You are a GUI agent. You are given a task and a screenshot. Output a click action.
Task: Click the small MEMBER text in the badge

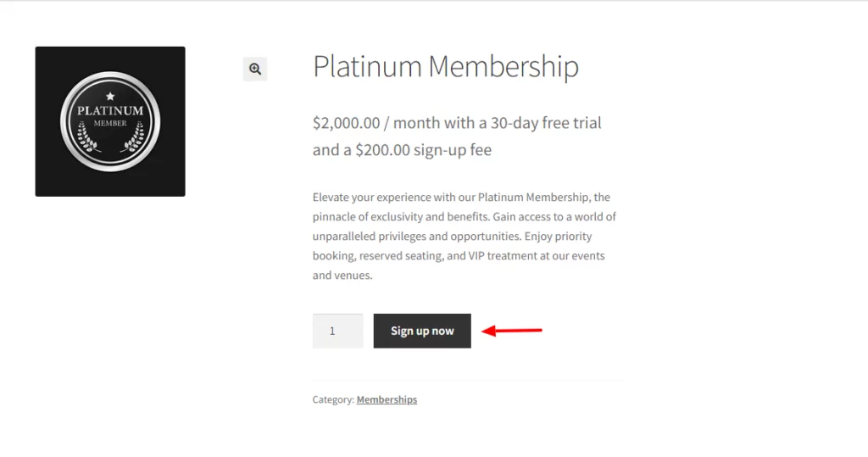pos(110,124)
